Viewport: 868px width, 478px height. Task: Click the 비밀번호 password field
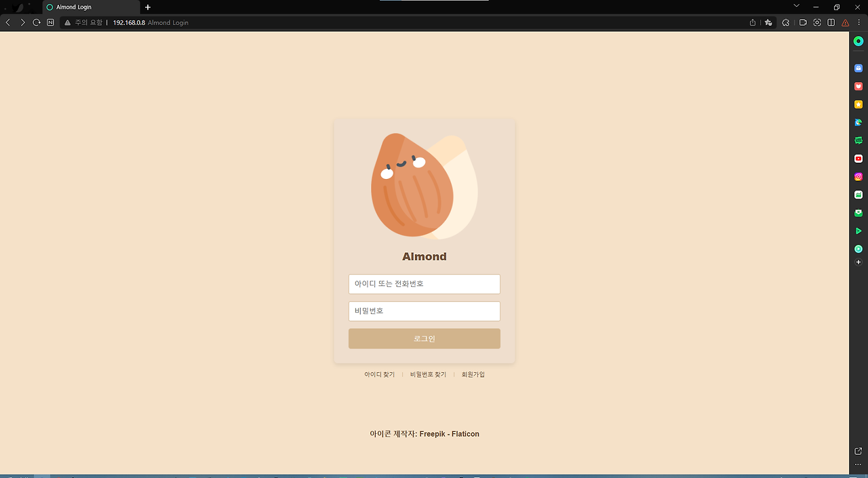[x=425, y=311]
